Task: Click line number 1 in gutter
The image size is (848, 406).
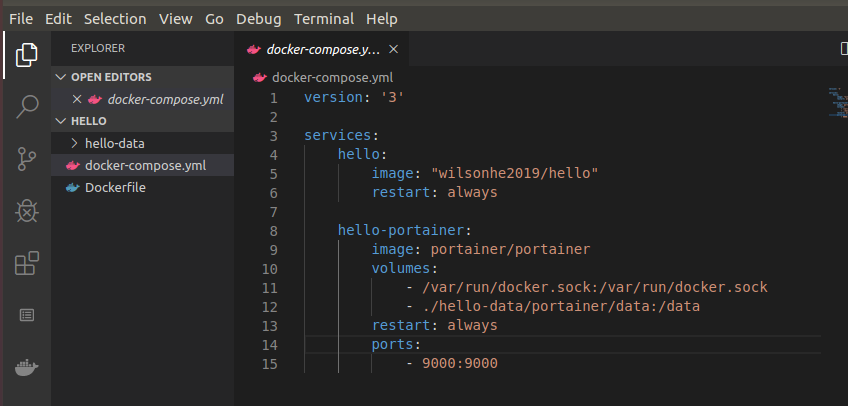Action: click(273, 98)
